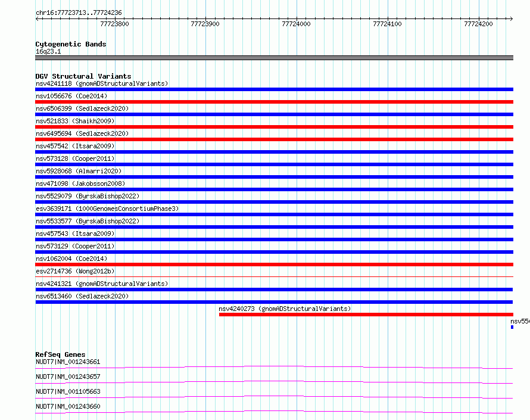Click the nsv573128 (Cooper2011) label
The height and width of the screenshot is (420, 530).
click(x=75, y=158)
